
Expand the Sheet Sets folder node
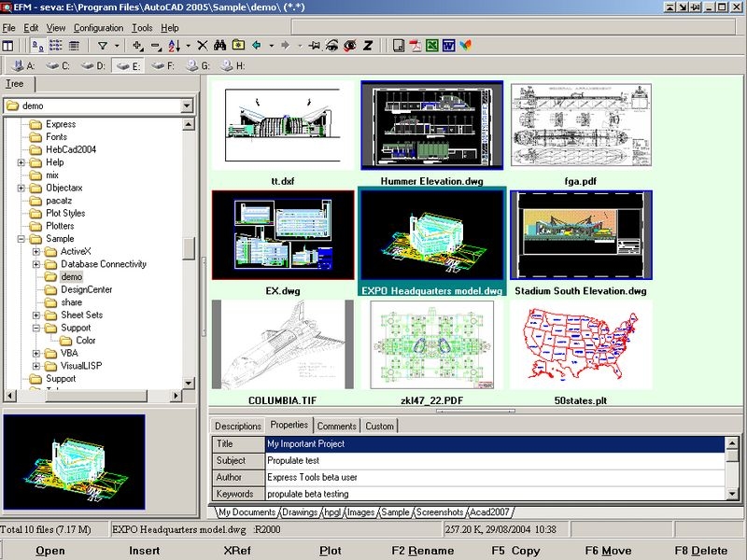point(36,315)
